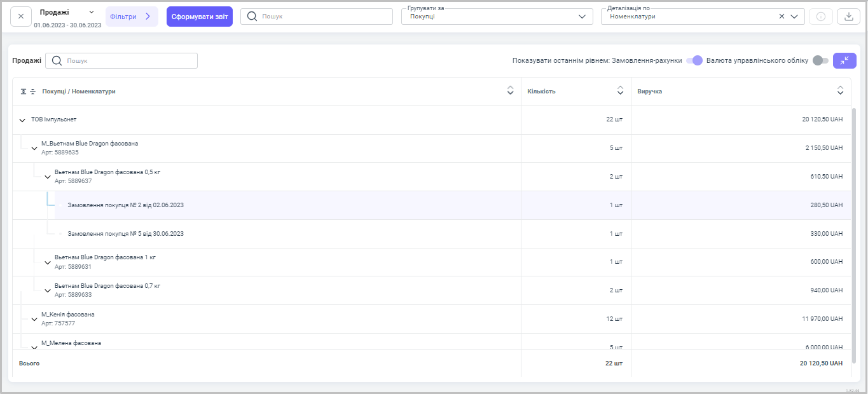Image resolution: width=868 pixels, height=394 pixels.
Task: Open the Продажі report type menu
Action: coord(91,12)
